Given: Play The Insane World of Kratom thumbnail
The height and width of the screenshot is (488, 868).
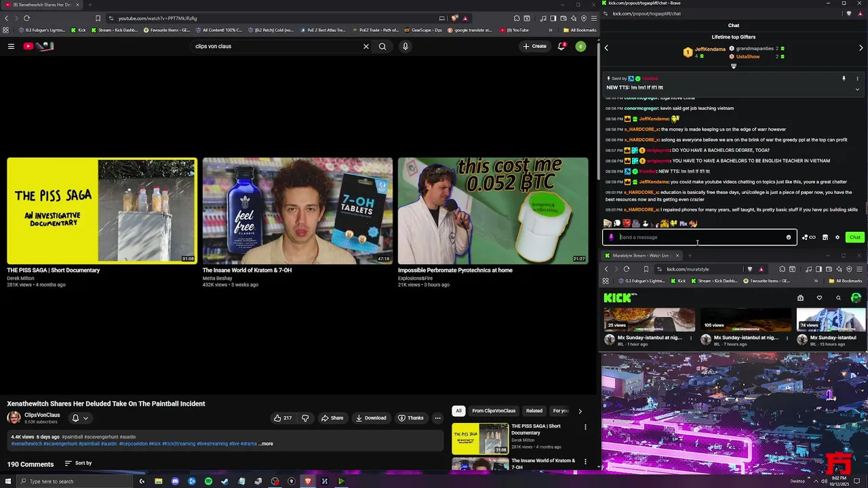Looking at the screenshot, I should tap(297, 211).
